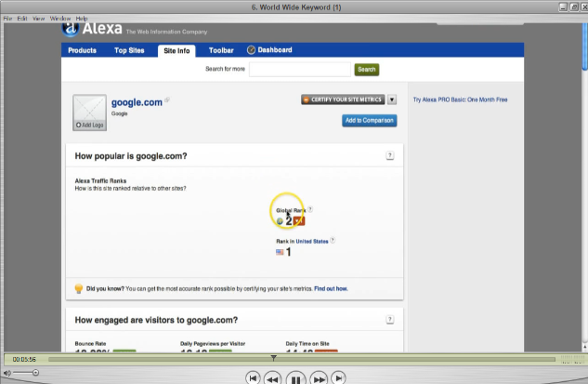
Task: Switch to the Top Sites tab
Action: [x=129, y=50]
